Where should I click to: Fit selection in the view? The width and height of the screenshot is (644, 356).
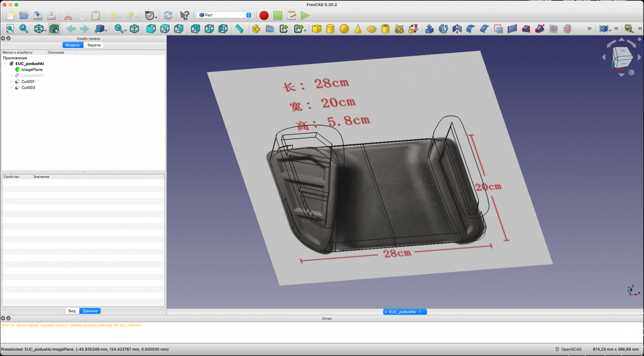(x=24, y=28)
